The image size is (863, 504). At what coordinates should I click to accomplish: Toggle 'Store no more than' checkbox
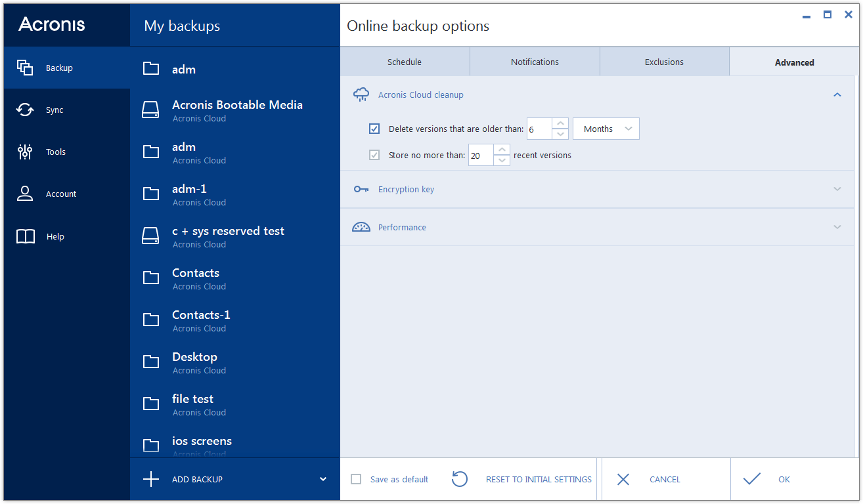(374, 155)
